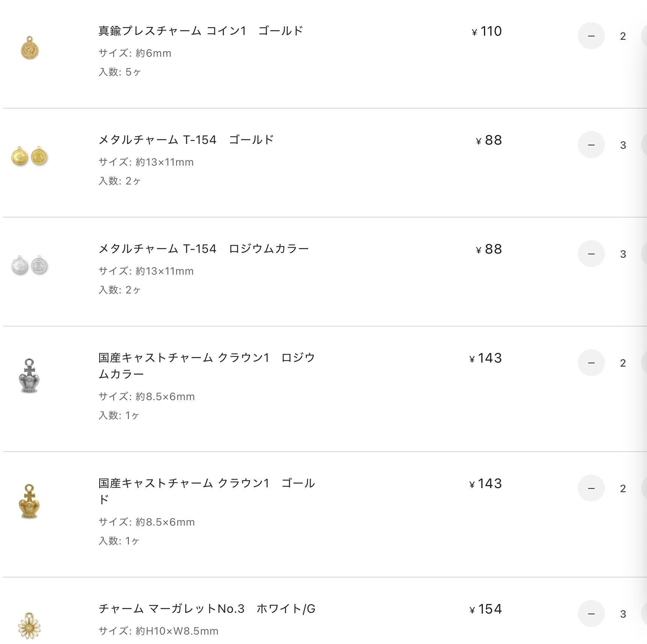647x644 pixels.
Task: Open the T-154 gold double-coin thumbnail
Action: (x=29, y=156)
